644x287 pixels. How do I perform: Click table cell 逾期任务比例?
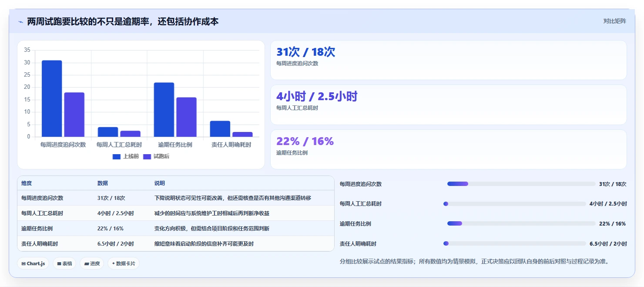37,228
